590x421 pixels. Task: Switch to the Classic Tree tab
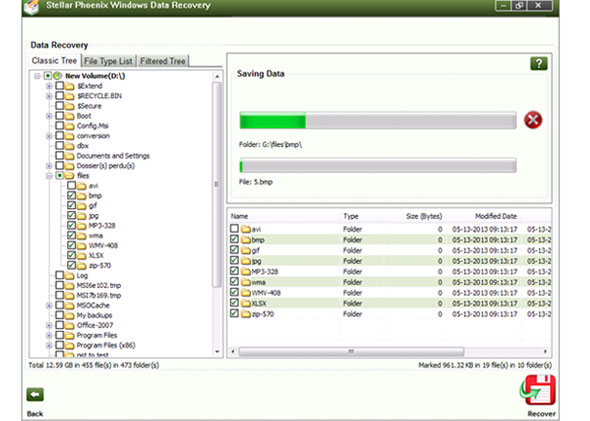(55, 61)
